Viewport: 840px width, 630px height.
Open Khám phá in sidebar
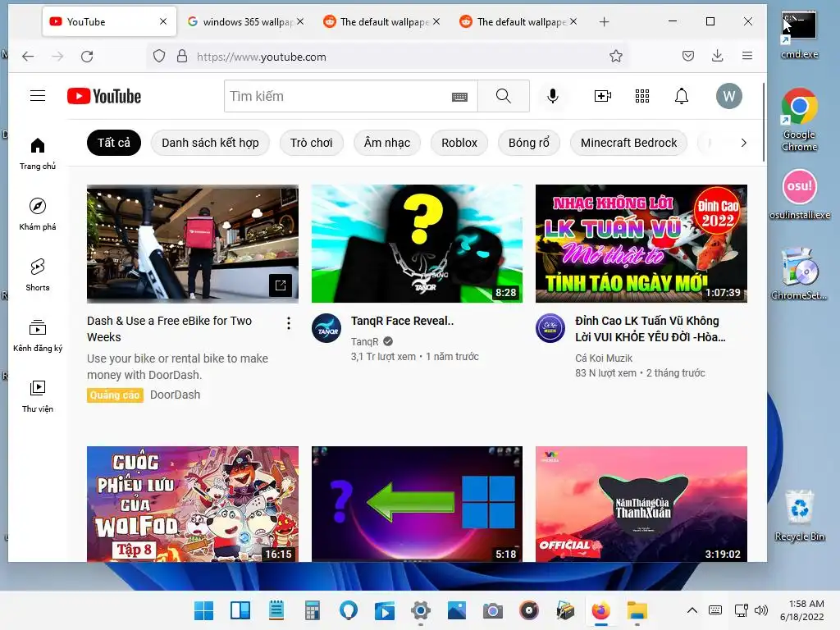pos(38,214)
